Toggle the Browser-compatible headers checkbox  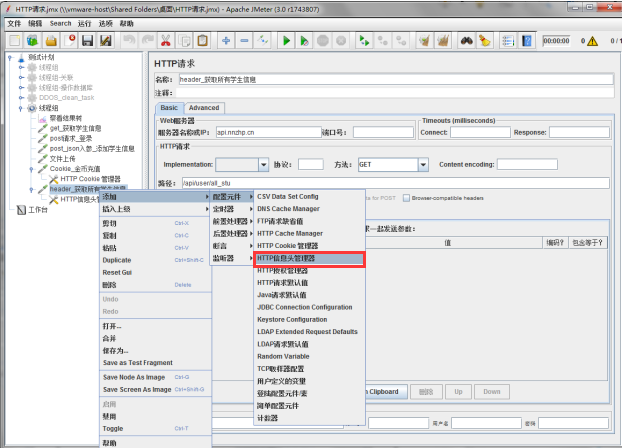(x=405, y=197)
